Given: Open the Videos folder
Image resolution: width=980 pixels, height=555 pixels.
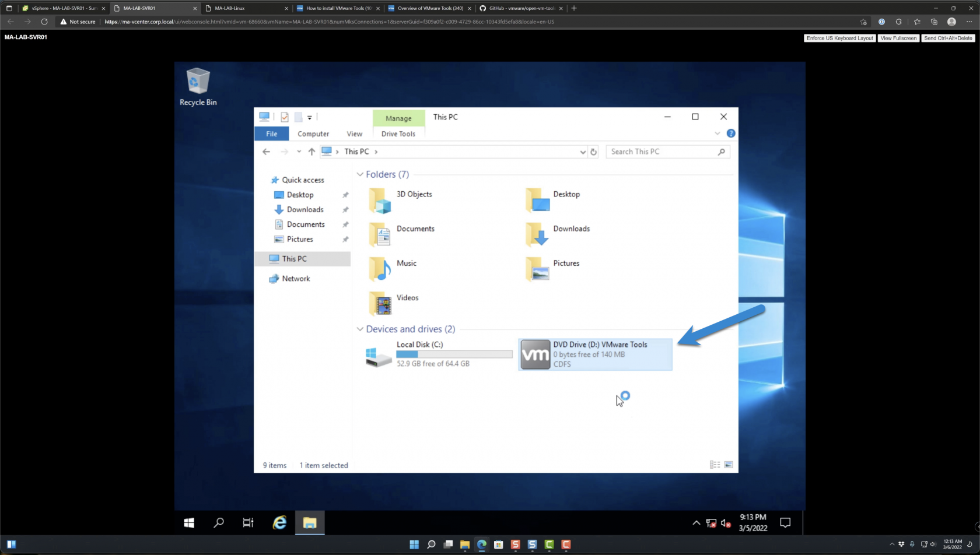Looking at the screenshot, I should (394, 303).
